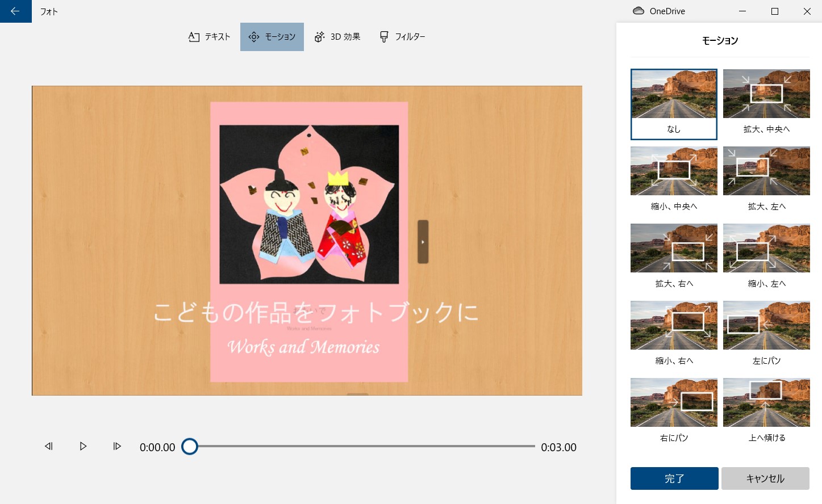Screen dimensions: 822x504
Task: Choose the 縮小、中央へ motion preset
Action: click(674, 171)
